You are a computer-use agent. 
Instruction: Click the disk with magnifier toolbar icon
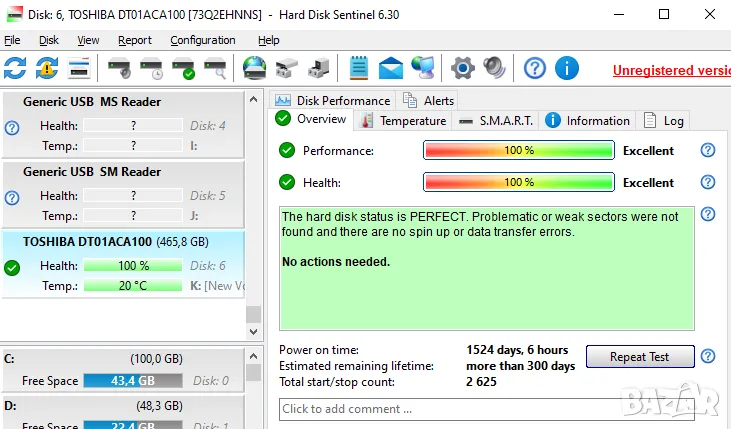214,68
